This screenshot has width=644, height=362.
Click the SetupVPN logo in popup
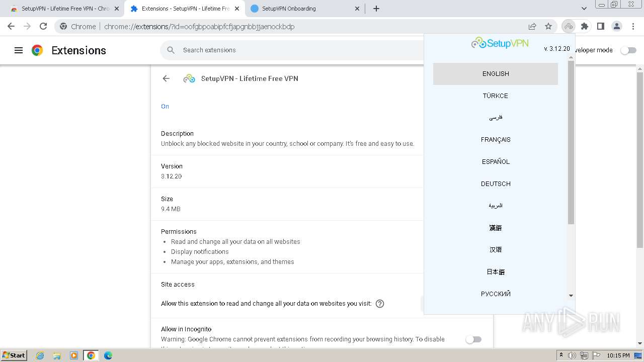tap(500, 43)
